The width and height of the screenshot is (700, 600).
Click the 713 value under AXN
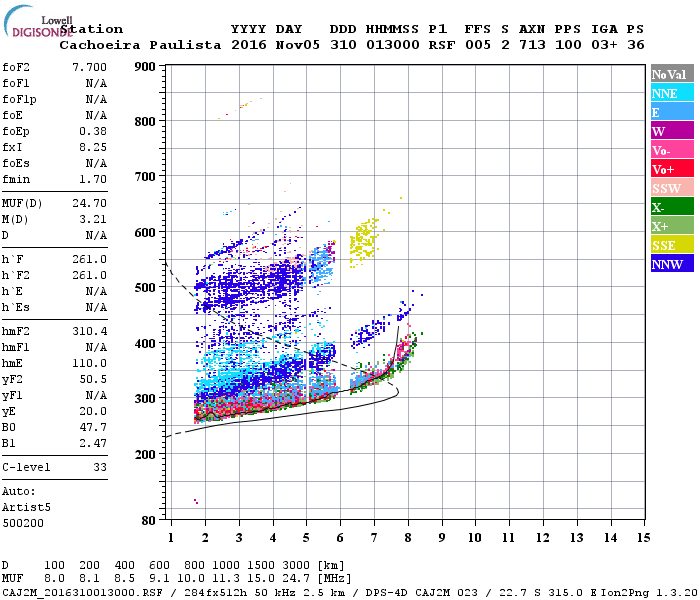(532, 45)
